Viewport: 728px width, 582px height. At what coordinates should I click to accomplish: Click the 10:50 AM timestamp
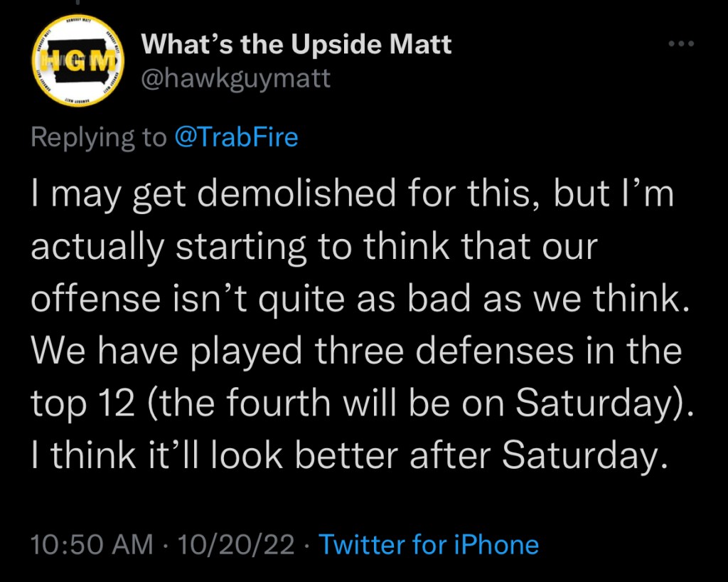(x=92, y=545)
